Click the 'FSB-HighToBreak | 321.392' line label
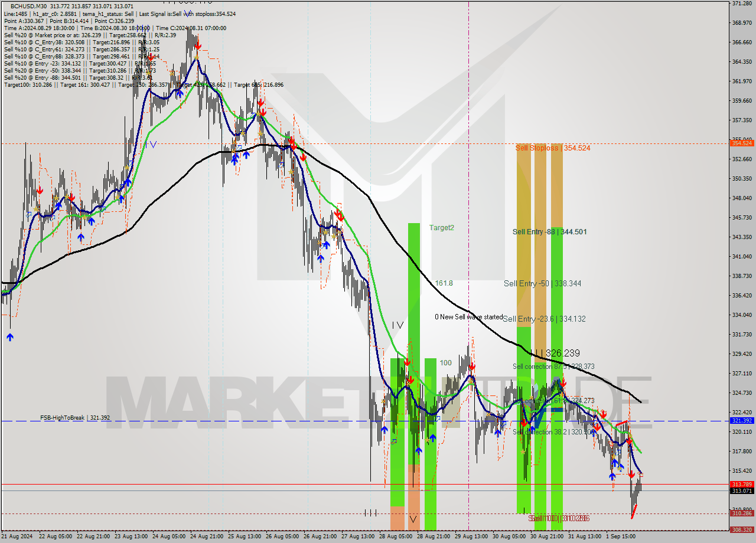This screenshot has width=756, height=543. (75, 418)
